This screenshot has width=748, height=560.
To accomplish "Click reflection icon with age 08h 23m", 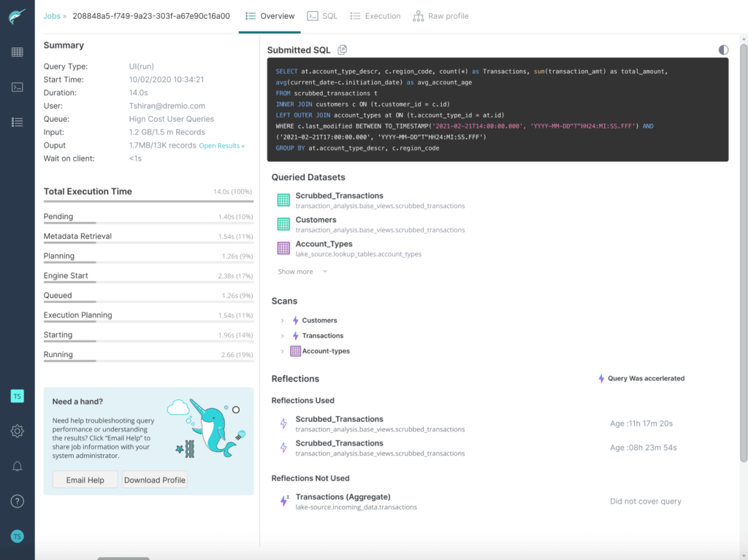I will click(283, 448).
